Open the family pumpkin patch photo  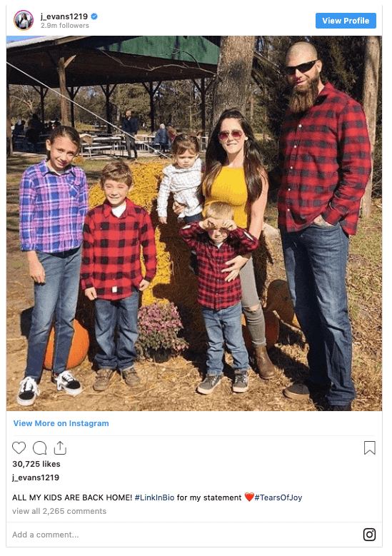click(194, 223)
